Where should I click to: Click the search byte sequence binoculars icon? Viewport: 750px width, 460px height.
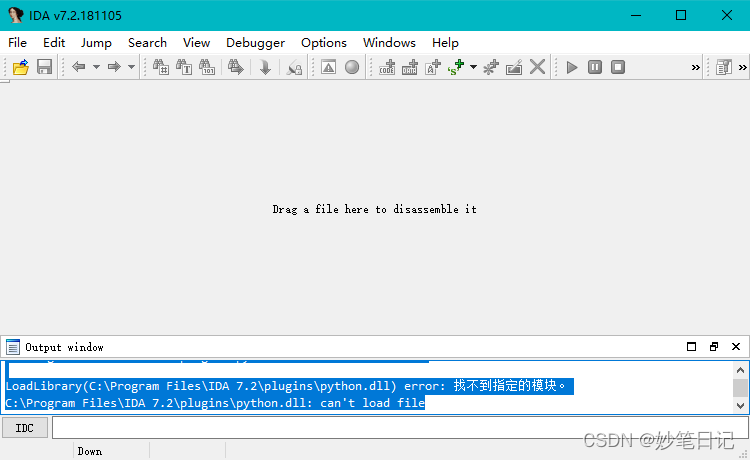tap(207, 67)
